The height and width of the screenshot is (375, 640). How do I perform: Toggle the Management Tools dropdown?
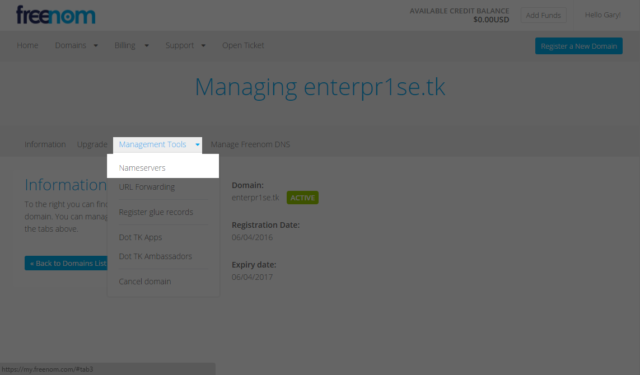point(158,145)
